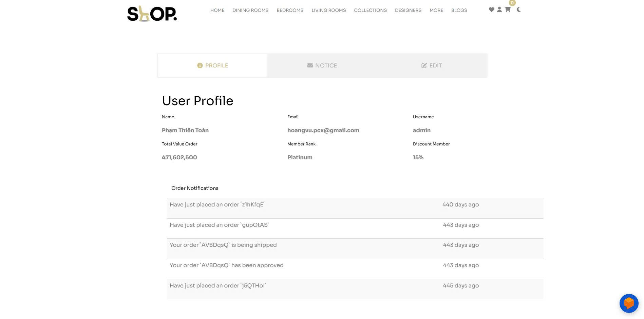Switch to the Edit tab
This screenshot has width=644, height=319.
(x=432, y=65)
